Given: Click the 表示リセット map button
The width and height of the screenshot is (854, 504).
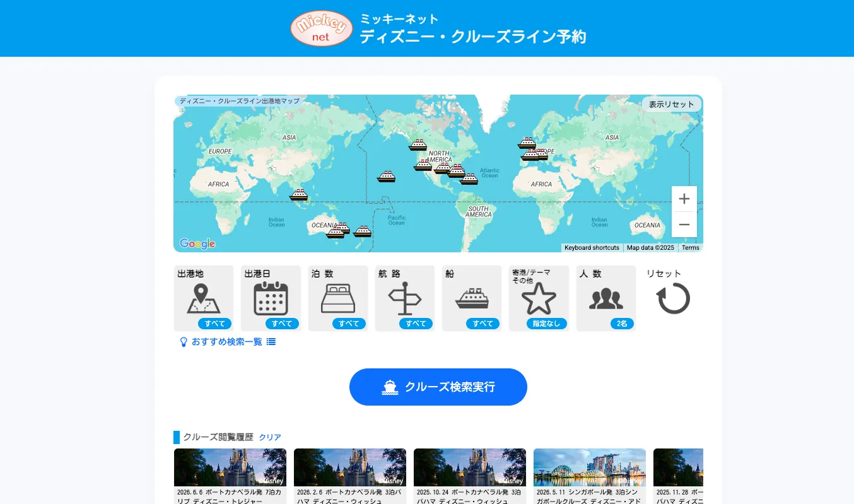Looking at the screenshot, I should (x=672, y=104).
